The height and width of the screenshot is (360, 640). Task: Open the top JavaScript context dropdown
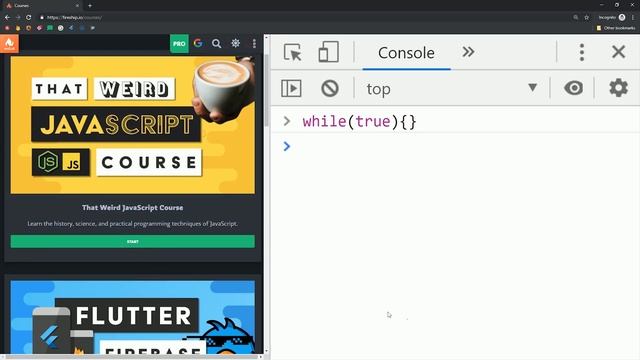pyautogui.click(x=452, y=89)
